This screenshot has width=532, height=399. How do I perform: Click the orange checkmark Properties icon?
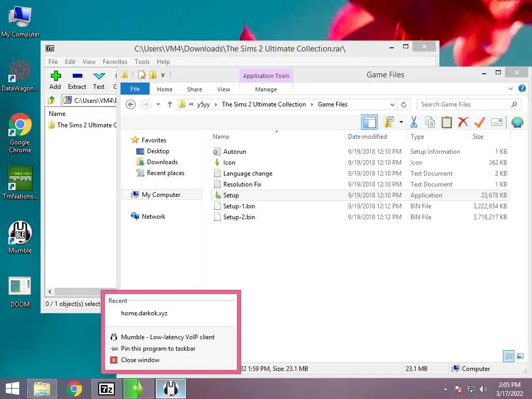480,122
